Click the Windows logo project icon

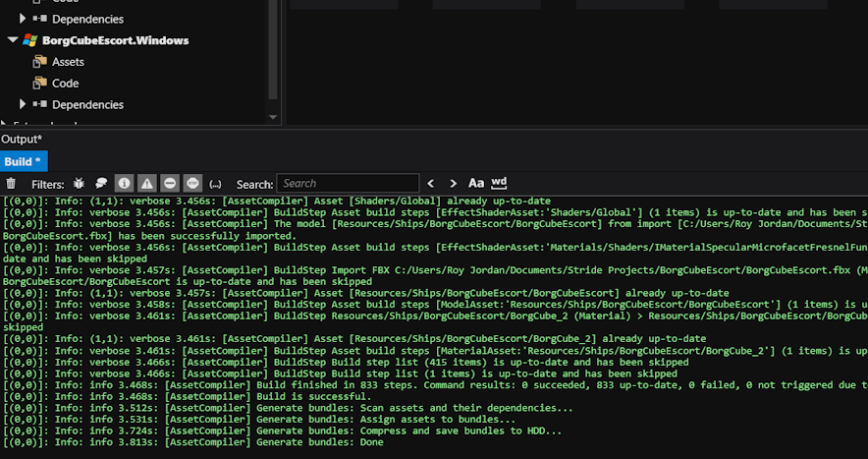[29, 40]
